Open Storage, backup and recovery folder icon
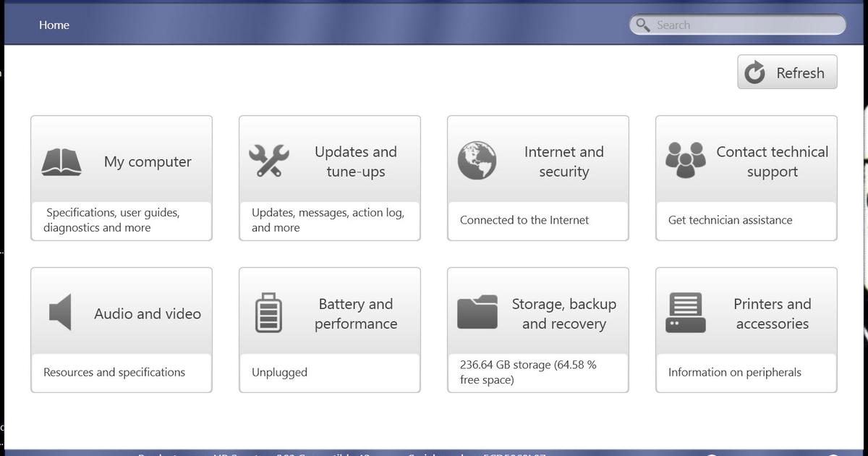 477,313
